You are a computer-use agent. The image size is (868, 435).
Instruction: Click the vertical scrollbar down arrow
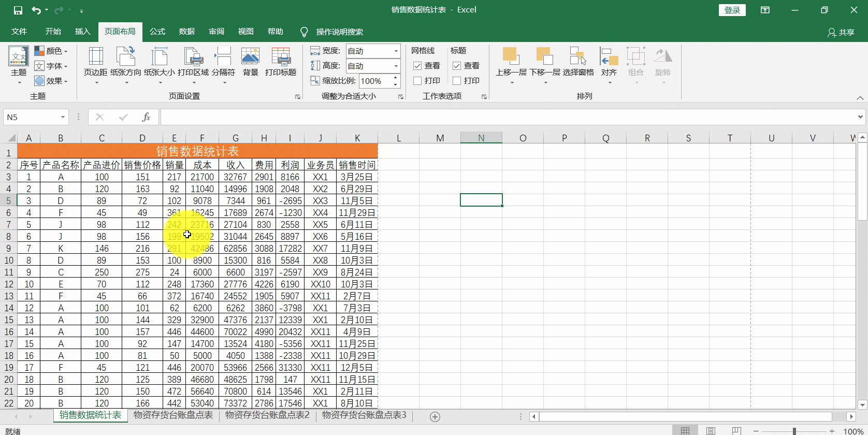coord(862,404)
